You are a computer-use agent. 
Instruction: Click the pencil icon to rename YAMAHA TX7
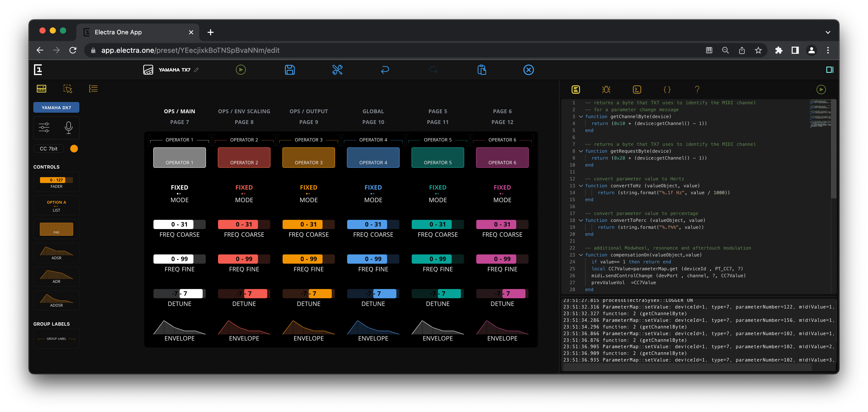click(x=197, y=70)
